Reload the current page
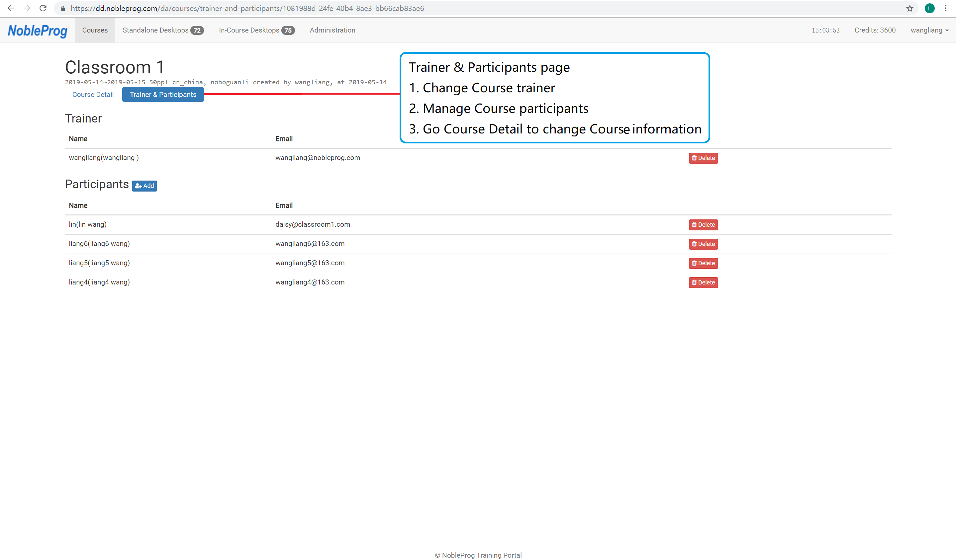 43,8
